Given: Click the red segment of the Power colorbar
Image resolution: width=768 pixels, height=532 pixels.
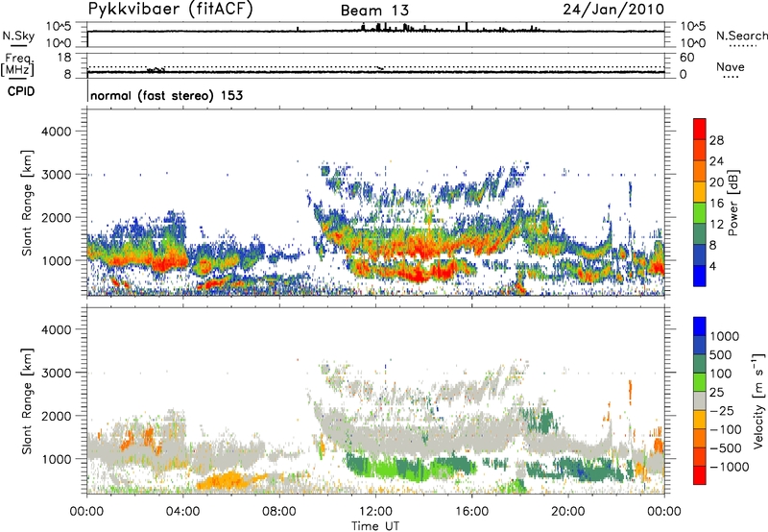Looking at the screenshot, I should [x=700, y=130].
